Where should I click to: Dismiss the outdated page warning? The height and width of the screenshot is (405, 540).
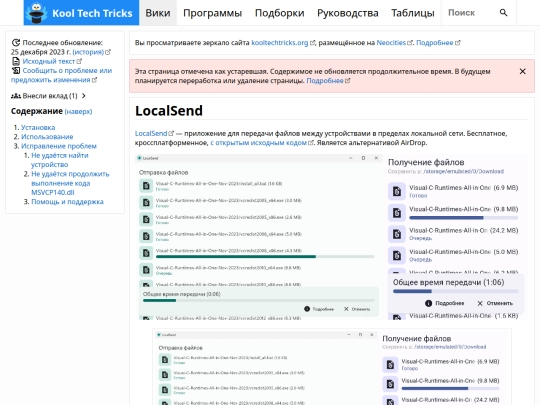(522, 71)
